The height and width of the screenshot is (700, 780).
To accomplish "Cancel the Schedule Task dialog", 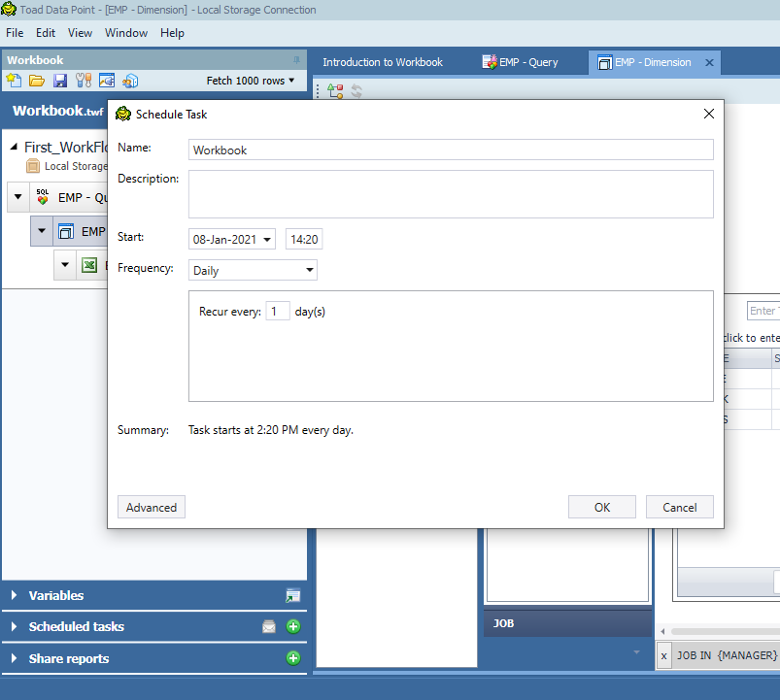I will [680, 507].
